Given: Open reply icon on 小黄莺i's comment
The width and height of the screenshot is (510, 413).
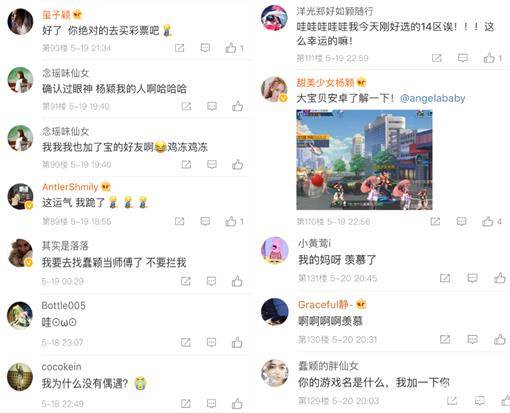Looking at the screenshot, I should (472, 278).
